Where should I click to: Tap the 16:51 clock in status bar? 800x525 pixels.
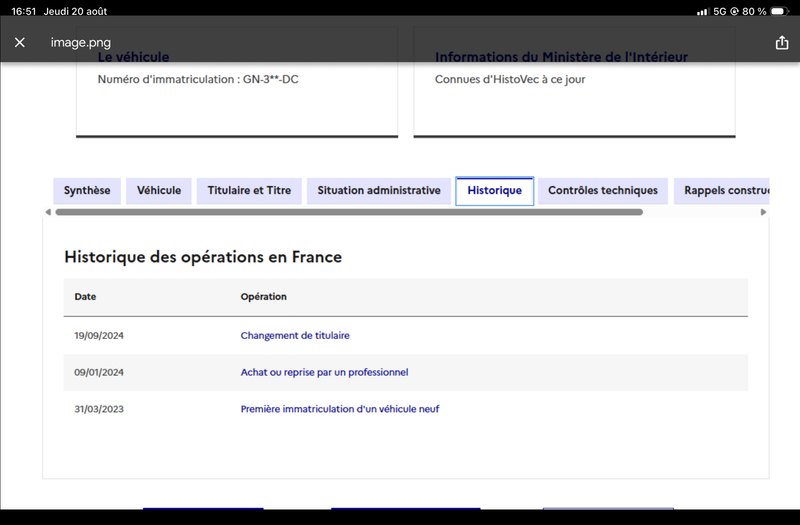pyautogui.click(x=23, y=11)
